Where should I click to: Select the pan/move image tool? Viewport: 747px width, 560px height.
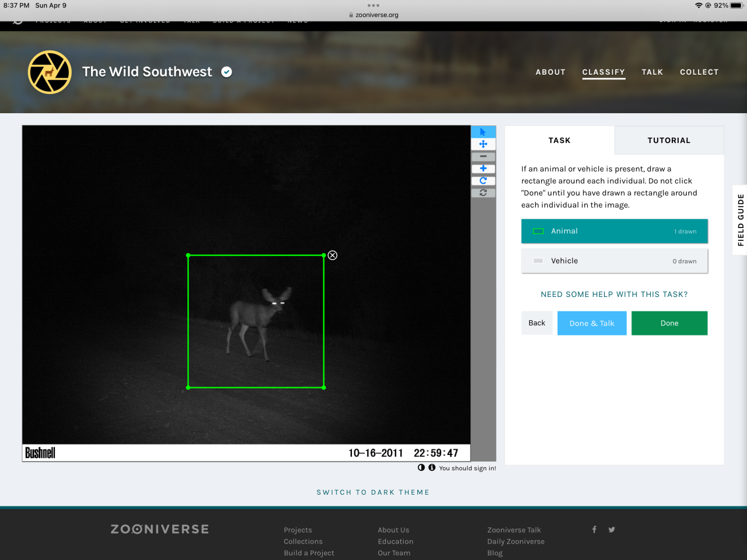[483, 144]
